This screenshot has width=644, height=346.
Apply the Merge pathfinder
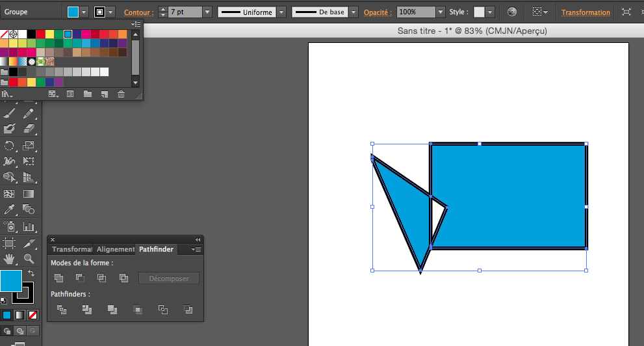(112, 310)
